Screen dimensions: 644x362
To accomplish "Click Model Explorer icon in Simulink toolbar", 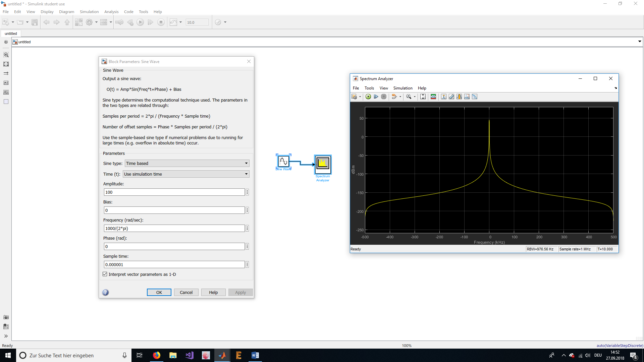I will coord(104,22).
